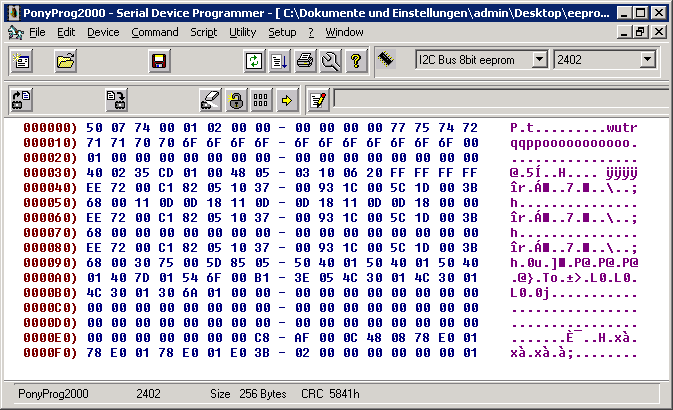Click the yellow arrow program icon
Image resolution: width=673 pixels, height=410 pixels.
(x=286, y=100)
